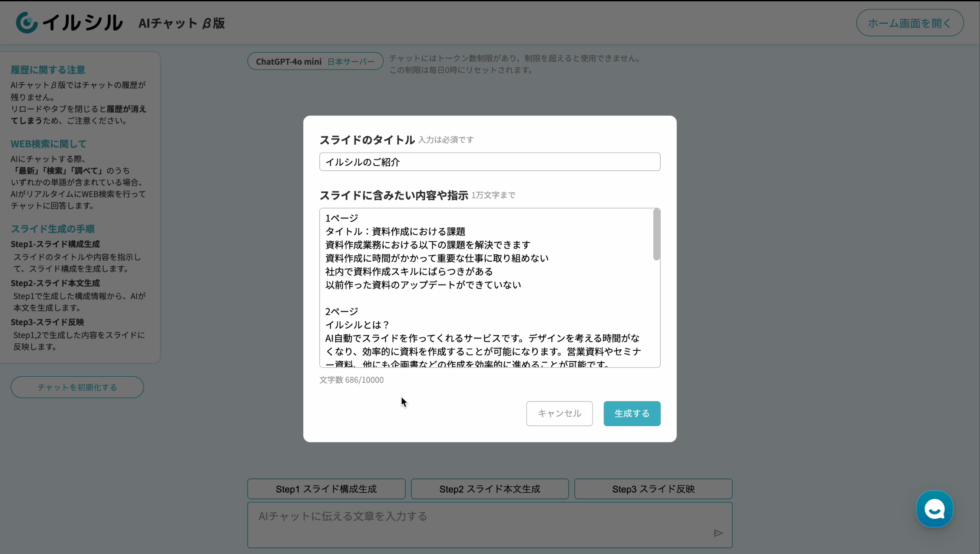The height and width of the screenshot is (554, 980).
Task: Click the AIチャット β版 title text
Action: pyautogui.click(x=182, y=23)
